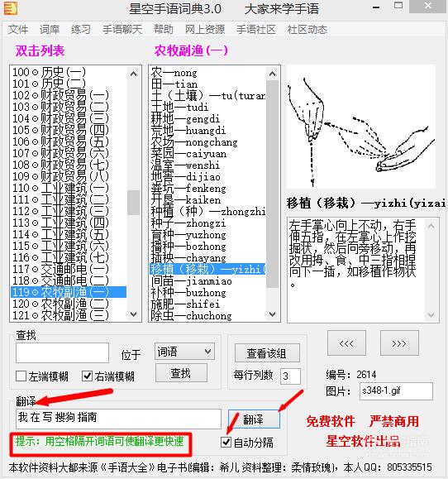Image resolution: width=448 pixels, height=479 pixels.
Task: Click the 图片 filename field
Action: [396, 390]
